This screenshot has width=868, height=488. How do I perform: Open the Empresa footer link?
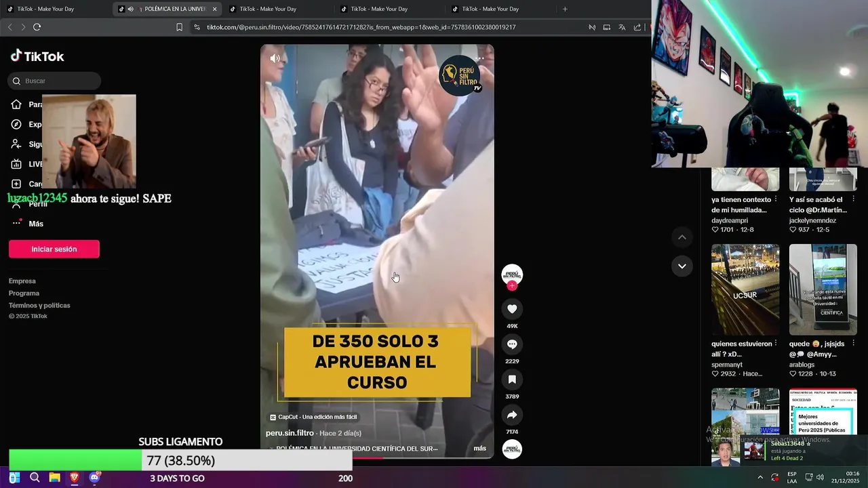pos(22,281)
